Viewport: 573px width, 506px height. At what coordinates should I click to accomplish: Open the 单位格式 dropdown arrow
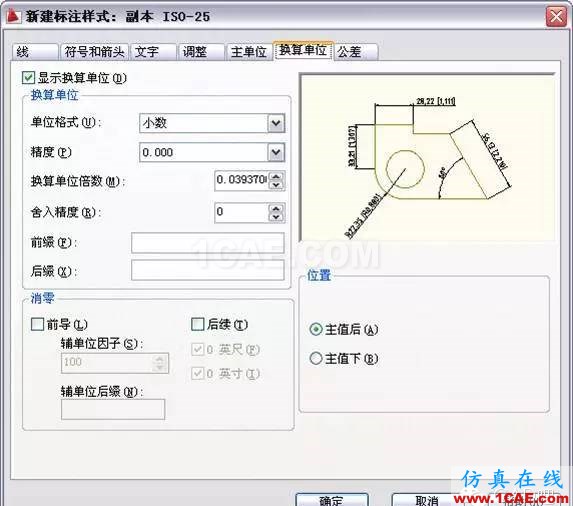pos(276,123)
